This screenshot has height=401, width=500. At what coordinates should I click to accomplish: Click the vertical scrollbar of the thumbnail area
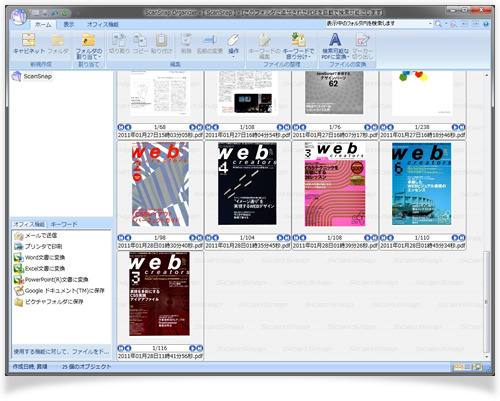[x=486, y=302]
